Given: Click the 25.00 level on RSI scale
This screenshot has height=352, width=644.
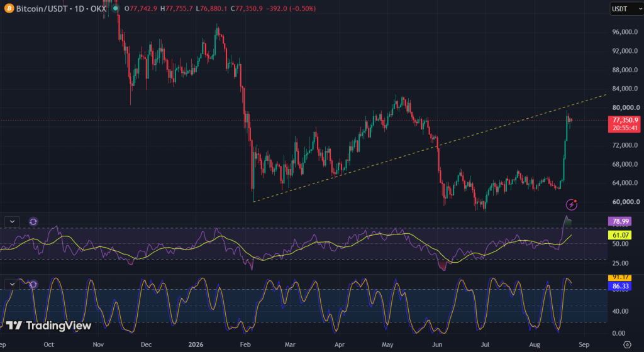Looking at the screenshot, I should coord(620,263).
